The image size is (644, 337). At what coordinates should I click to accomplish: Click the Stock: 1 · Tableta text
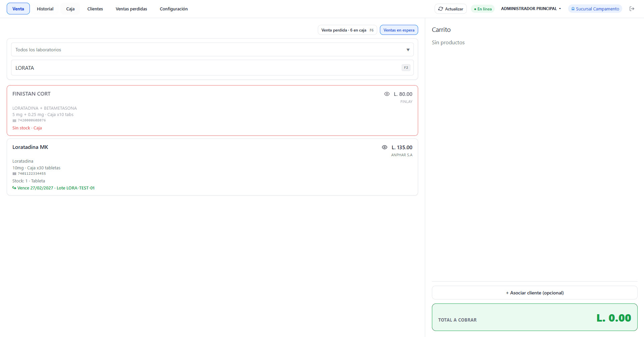click(x=29, y=181)
